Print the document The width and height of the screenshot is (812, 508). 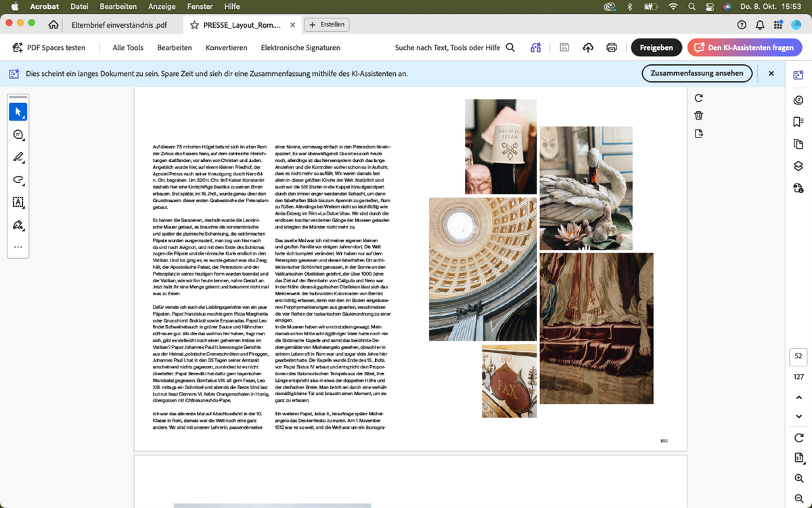pyautogui.click(x=612, y=47)
